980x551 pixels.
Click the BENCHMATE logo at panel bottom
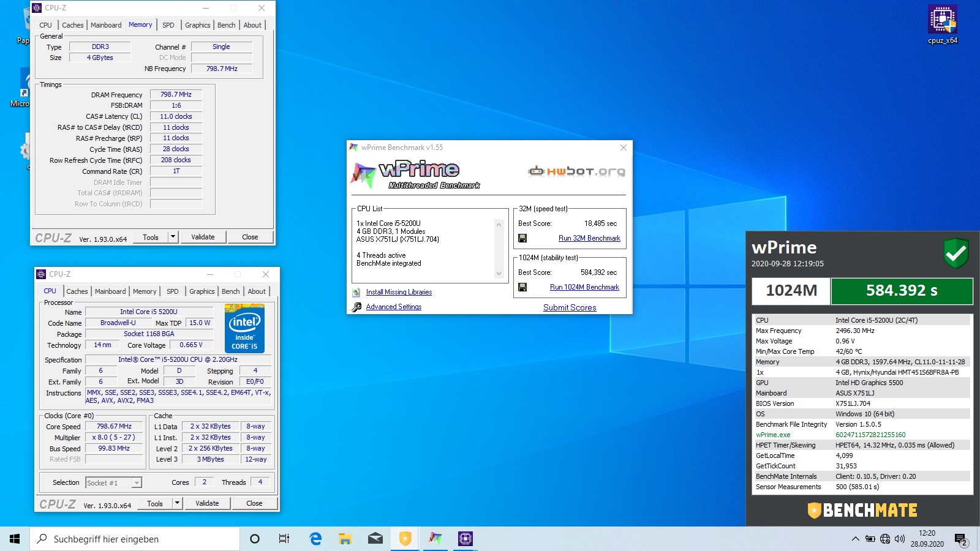point(862,510)
